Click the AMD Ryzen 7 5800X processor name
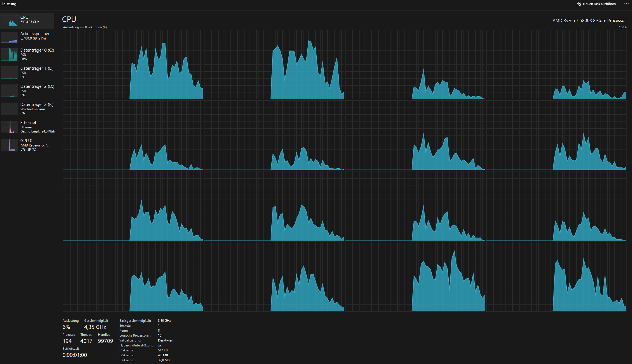The image size is (632, 364). pos(589,21)
